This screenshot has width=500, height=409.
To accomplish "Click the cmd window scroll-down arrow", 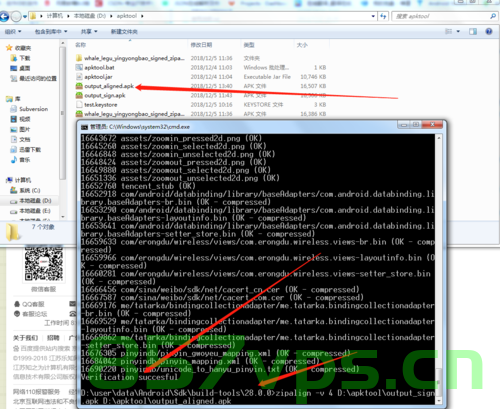I will click(439, 401).
